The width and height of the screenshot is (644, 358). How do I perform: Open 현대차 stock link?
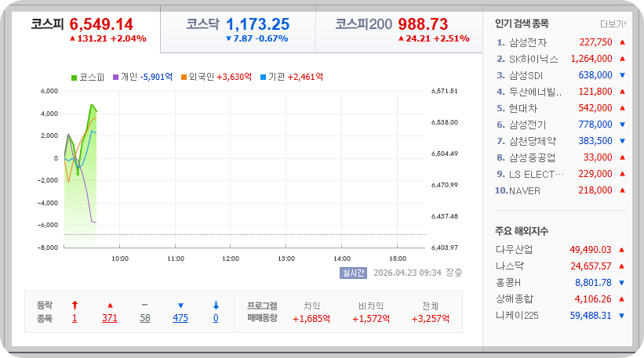[523, 108]
